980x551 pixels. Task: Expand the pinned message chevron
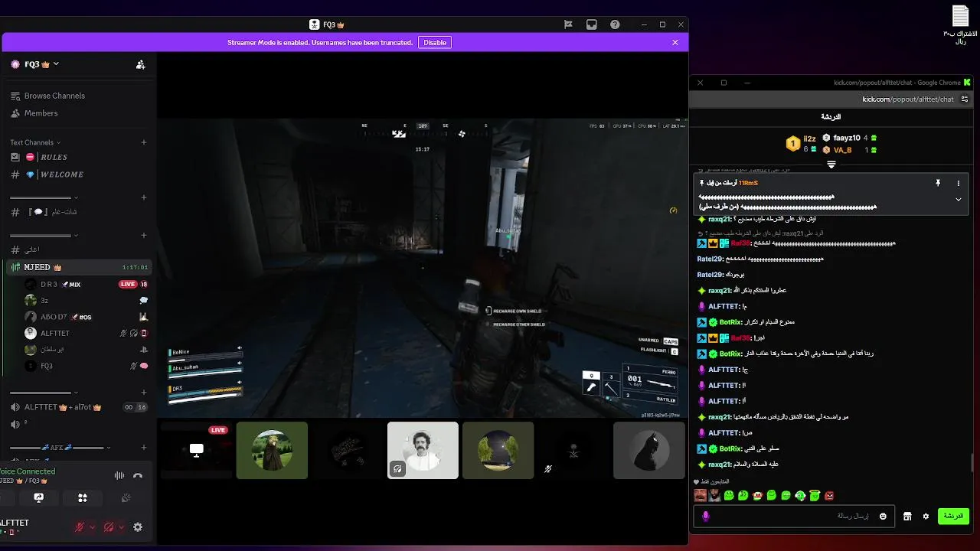[x=958, y=199]
